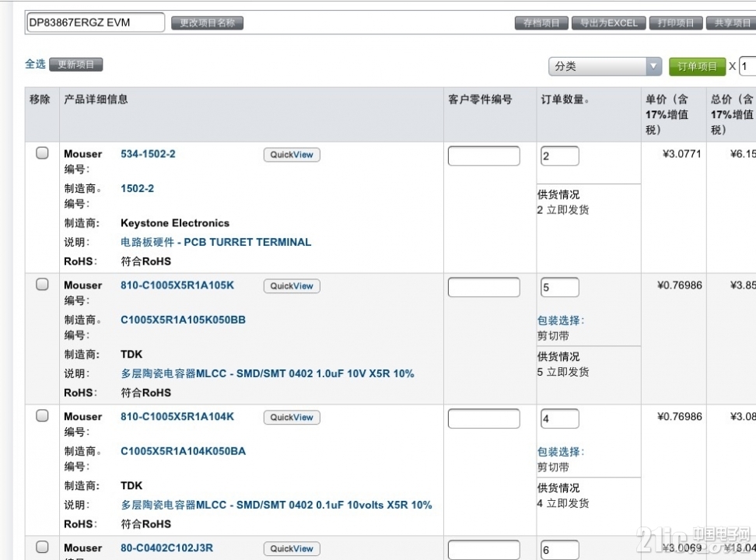Image resolution: width=756 pixels, height=560 pixels.
Task: Click quantity field showing 5
Action: coord(560,287)
